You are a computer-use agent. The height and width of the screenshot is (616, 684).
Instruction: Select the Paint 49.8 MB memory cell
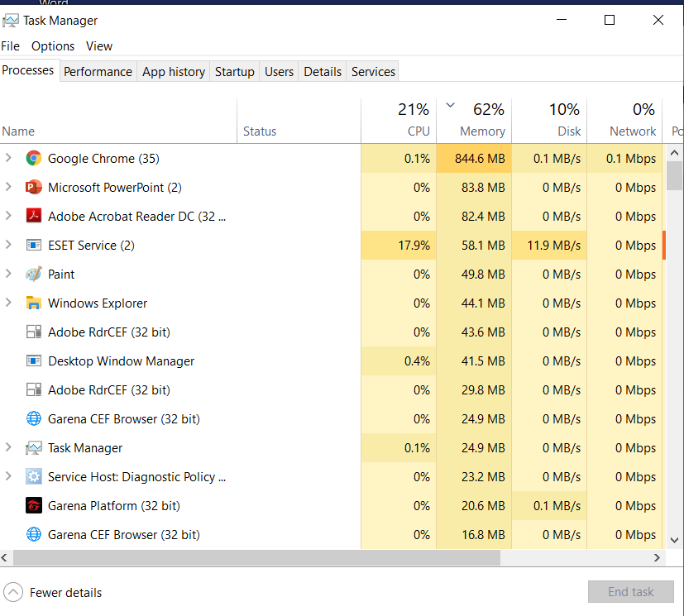(x=474, y=275)
